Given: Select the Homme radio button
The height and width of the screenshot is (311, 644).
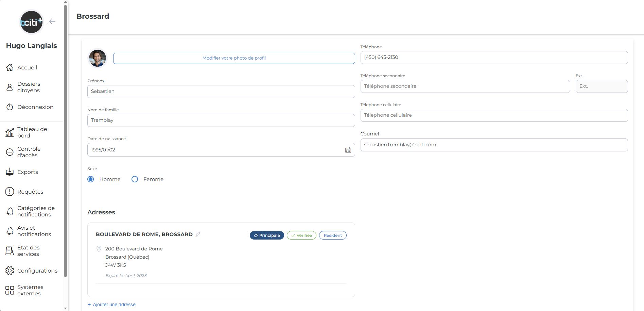Looking at the screenshot, I should [91, 179].
